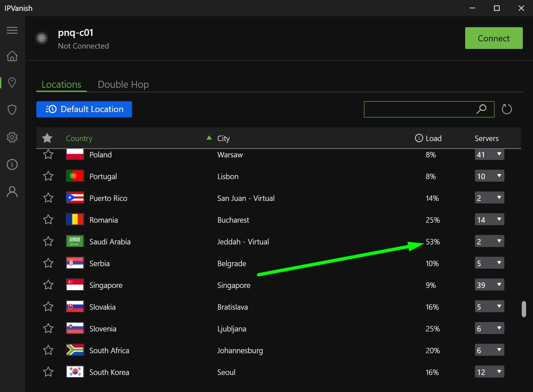Select the Jeddah - Virtual city entry
The width and height of the screenshot is (533, 392).
(243, 242)
